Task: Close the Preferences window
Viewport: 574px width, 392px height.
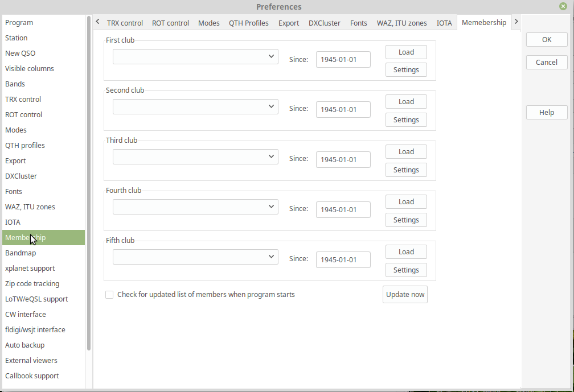Action: pos(563,6)
